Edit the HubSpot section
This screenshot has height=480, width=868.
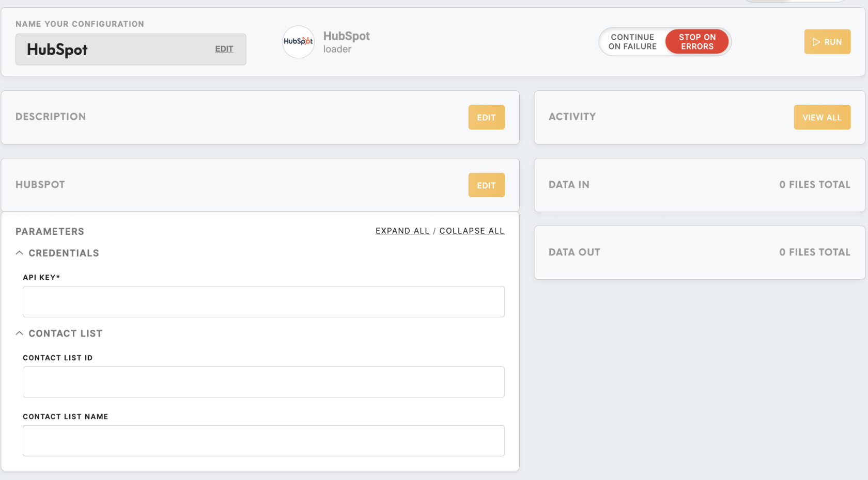point(486,185)
